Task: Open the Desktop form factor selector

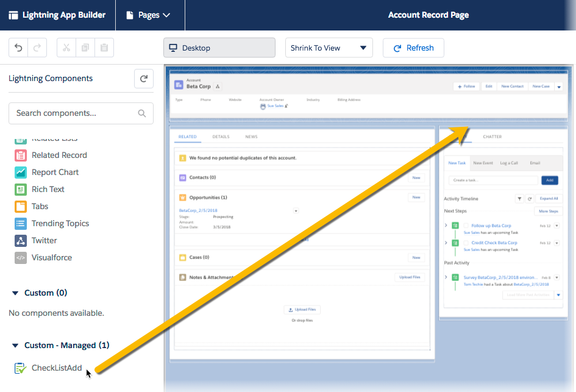Action: (219, 48)
